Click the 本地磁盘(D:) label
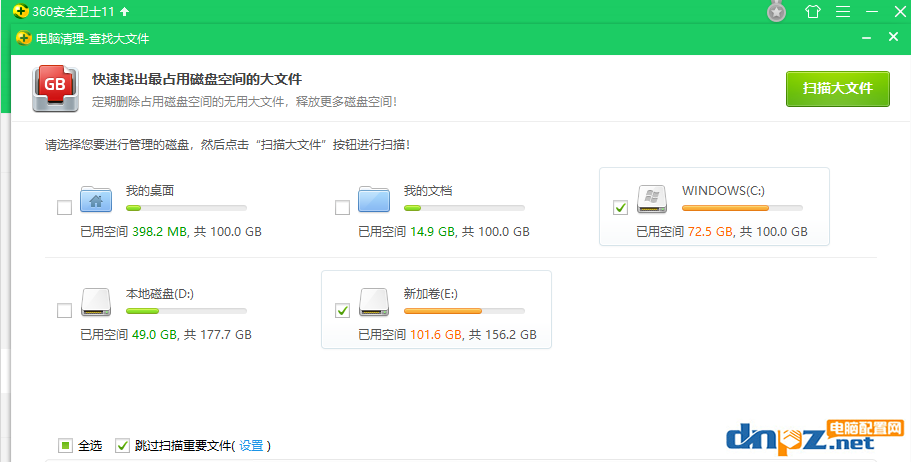 pos(160,294)
